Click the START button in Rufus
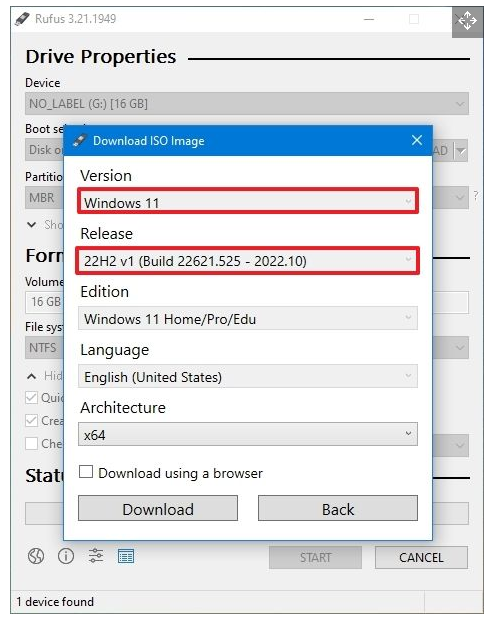The image size is (495, 629). point(315,557)
